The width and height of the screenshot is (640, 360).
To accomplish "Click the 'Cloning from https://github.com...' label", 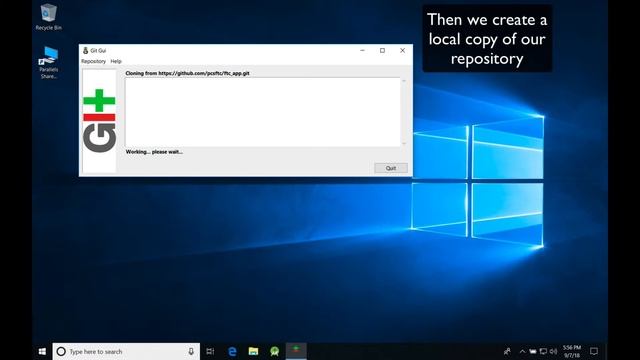I will [x=187, y=73].
